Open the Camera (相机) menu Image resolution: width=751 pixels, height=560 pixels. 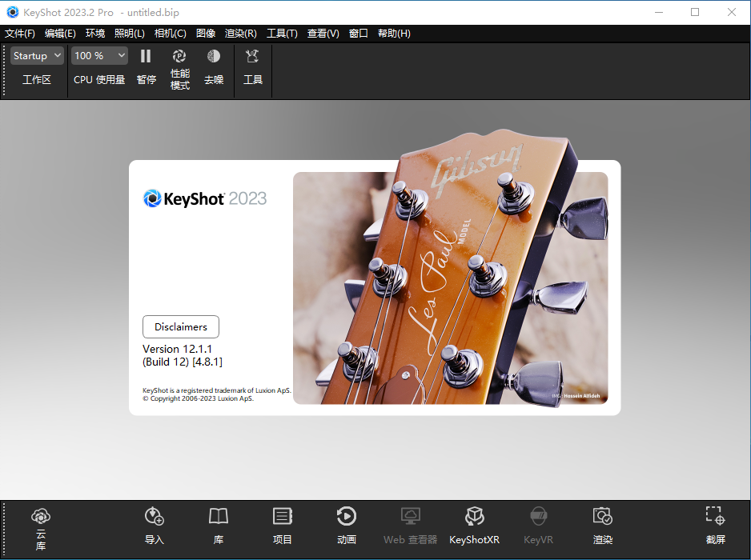(x=170, y=34)
